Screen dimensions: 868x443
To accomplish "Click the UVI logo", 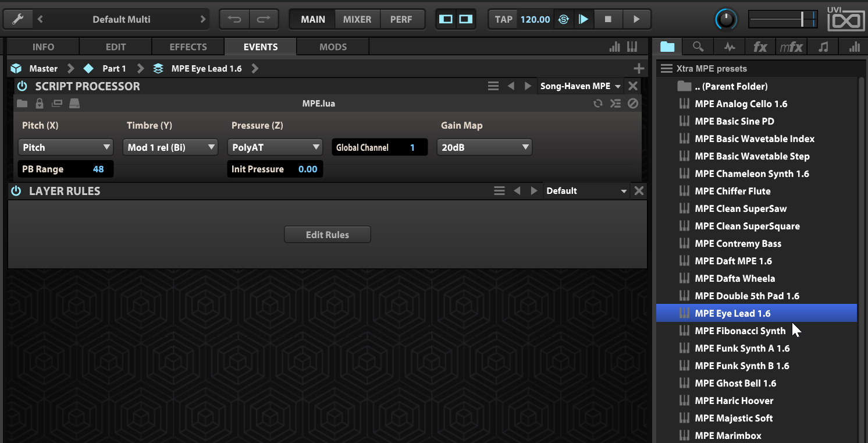I will pos(846,18).
